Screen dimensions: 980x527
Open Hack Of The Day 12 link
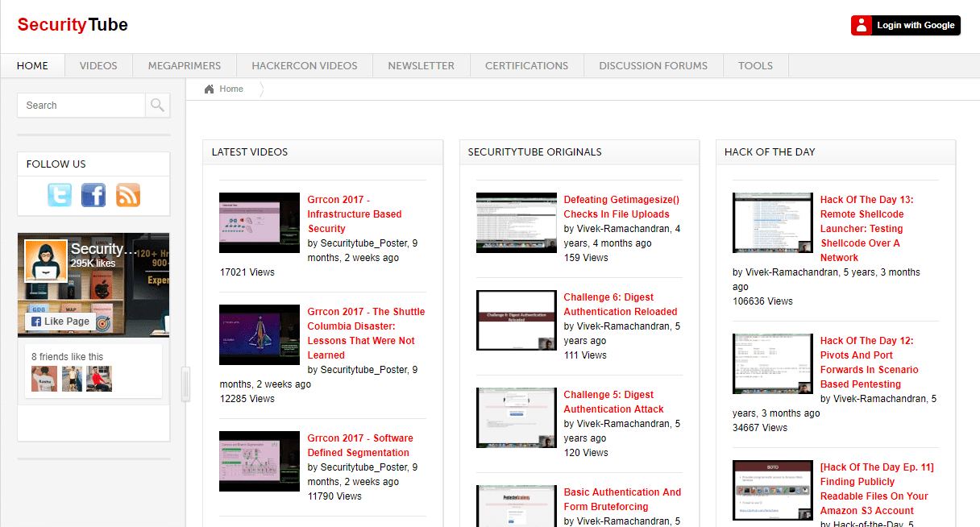coord(869,363)
